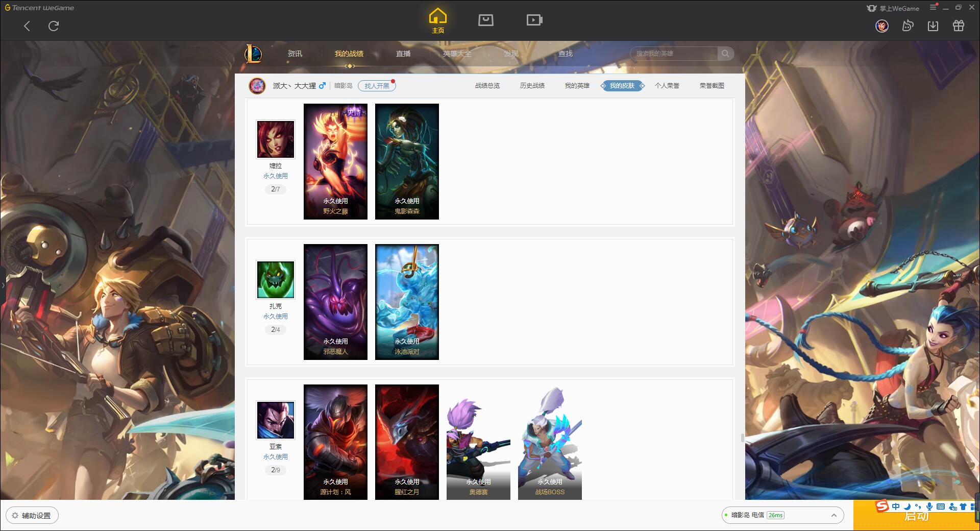Go back with the left arrow icon
This screenshot has width=980, height=531.
(27, 26)
